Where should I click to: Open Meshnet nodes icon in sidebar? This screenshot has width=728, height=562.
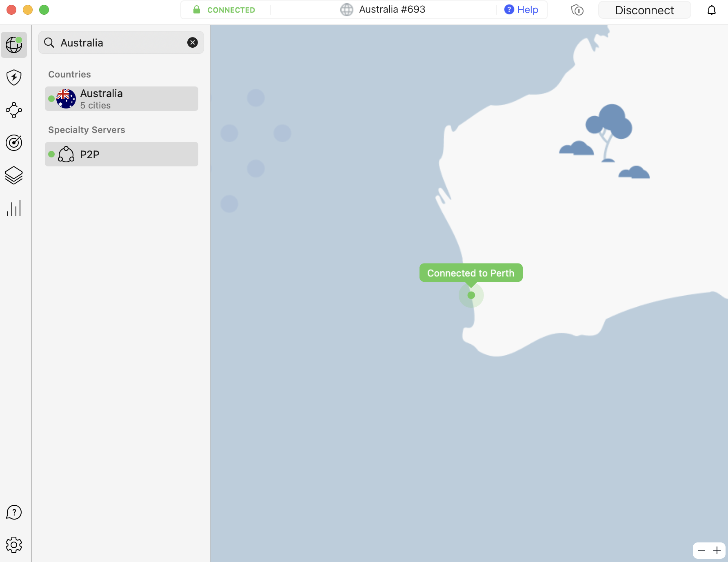(14, 110)
